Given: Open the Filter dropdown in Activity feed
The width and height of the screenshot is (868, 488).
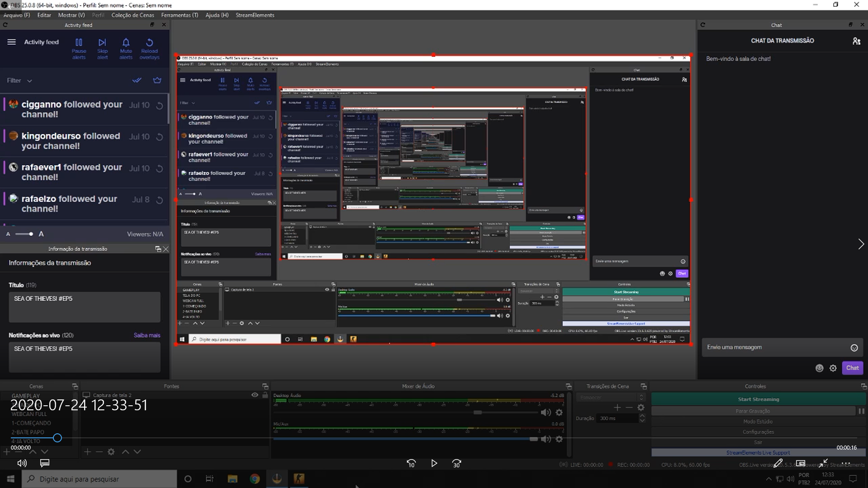Looking at the screenshot, I should 19,80.
